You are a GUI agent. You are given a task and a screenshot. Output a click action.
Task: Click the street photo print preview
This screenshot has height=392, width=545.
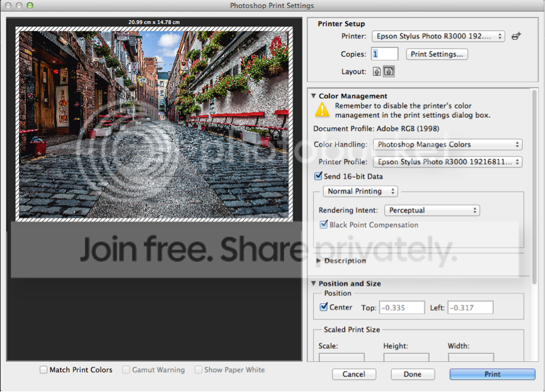154,124
